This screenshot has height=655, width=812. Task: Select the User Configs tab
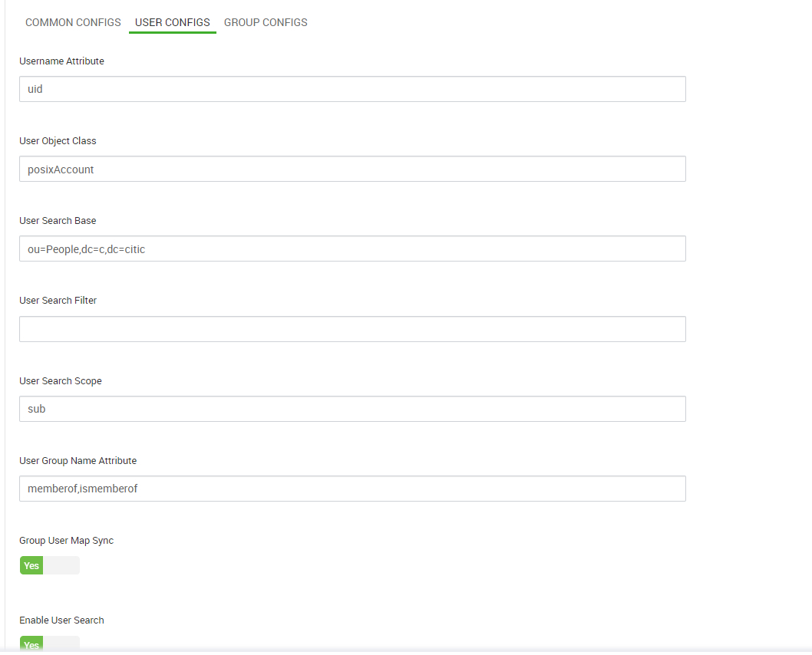coord(172,22)
